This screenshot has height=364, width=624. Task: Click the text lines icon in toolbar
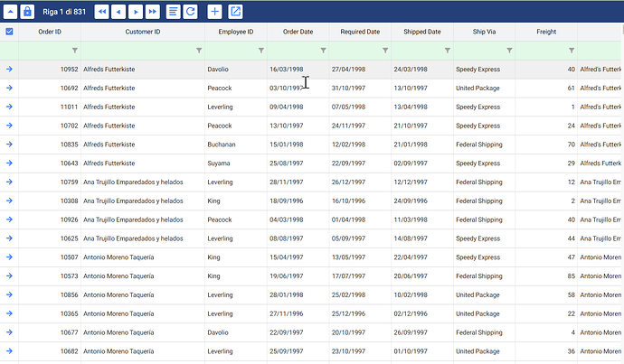click(x=173, y=12)
